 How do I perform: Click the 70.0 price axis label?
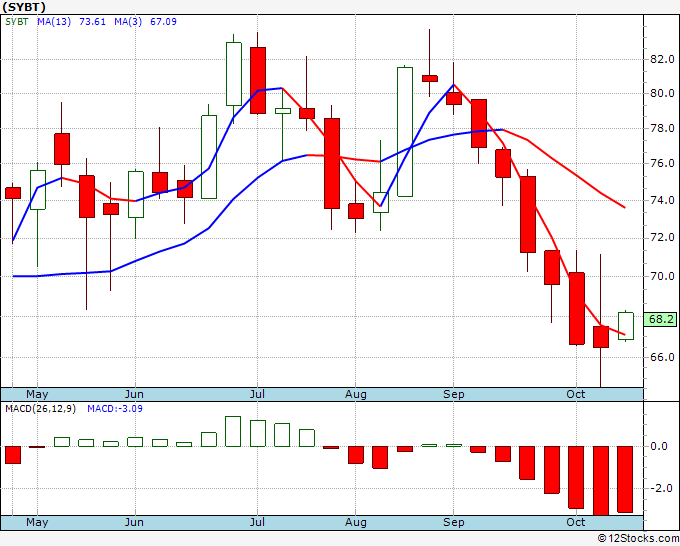pos(662,276)
